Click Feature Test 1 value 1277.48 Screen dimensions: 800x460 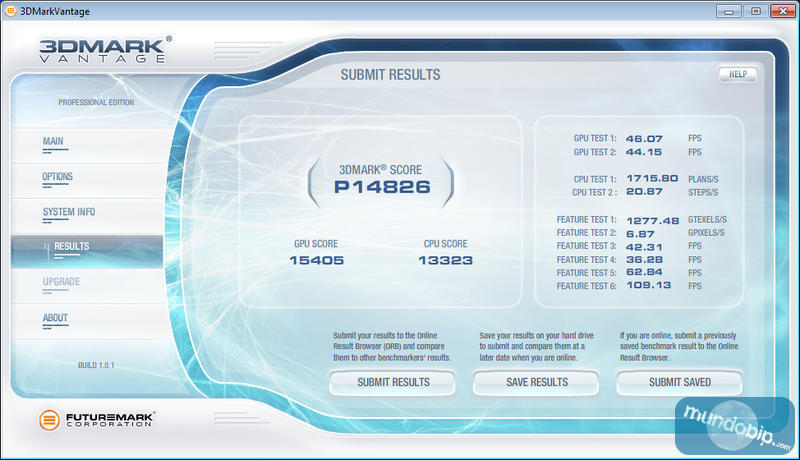point(653,221)
